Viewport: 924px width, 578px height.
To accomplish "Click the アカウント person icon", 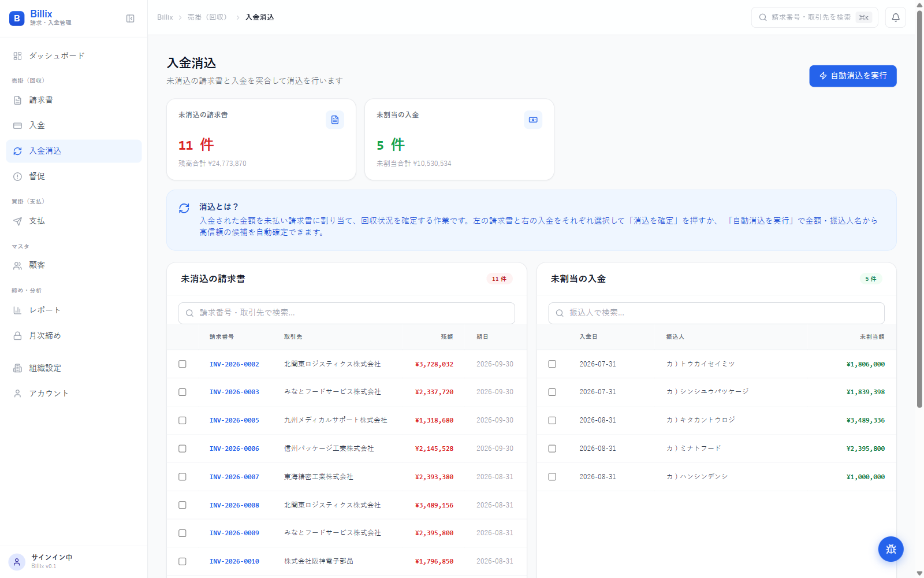I will pos(17,393).
